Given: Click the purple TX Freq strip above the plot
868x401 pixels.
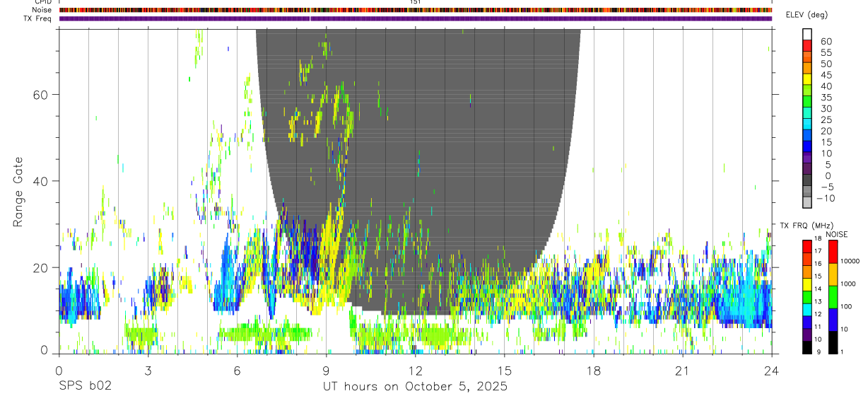Looking at the screenshot, I should [x=415, y=18].
